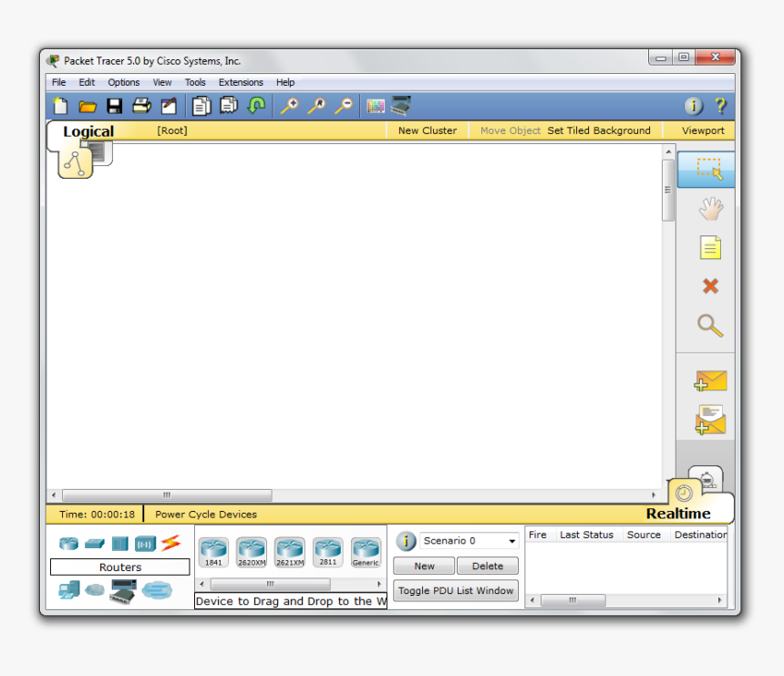Screen dimensions: 784x676
Task: Click the Last Status column header
Action: tap(586, 535)
